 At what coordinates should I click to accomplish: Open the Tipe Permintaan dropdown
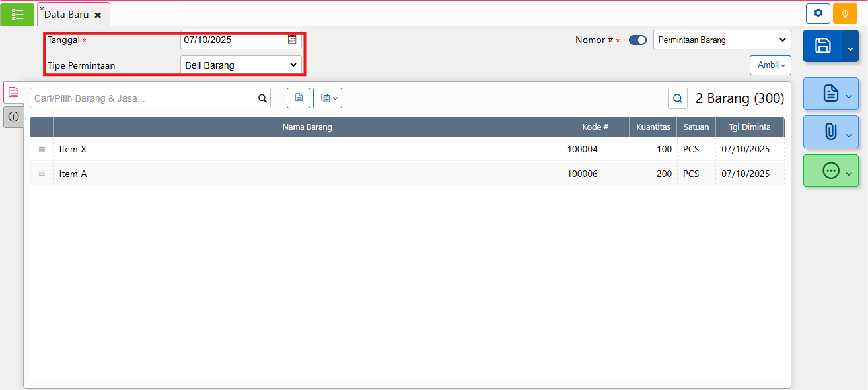pos(240,65)
